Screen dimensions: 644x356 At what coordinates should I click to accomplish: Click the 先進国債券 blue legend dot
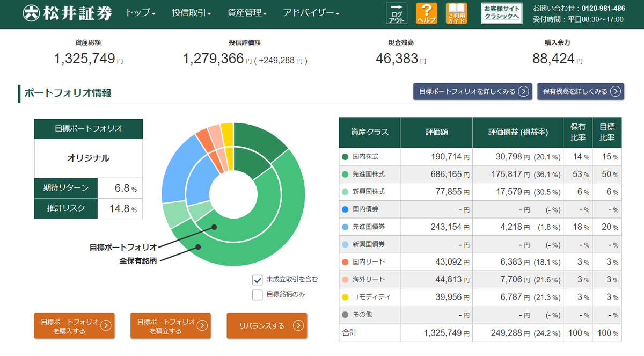(x=345, y=227)
